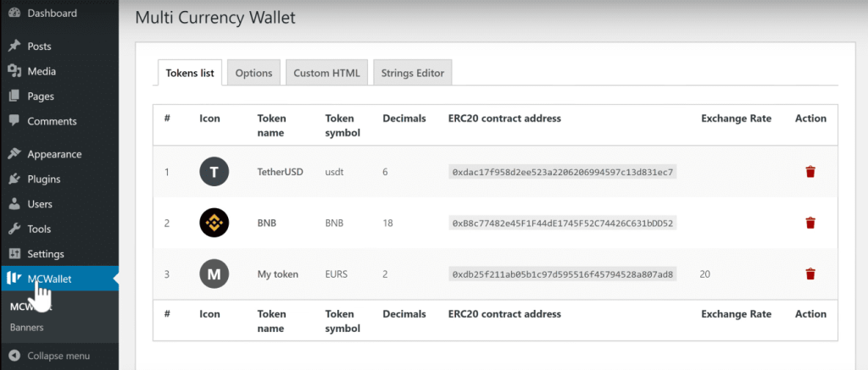The width and height of the screenshot is (868, 370).
Task: Click the BNB token name cell
Action: coord(267,223)
